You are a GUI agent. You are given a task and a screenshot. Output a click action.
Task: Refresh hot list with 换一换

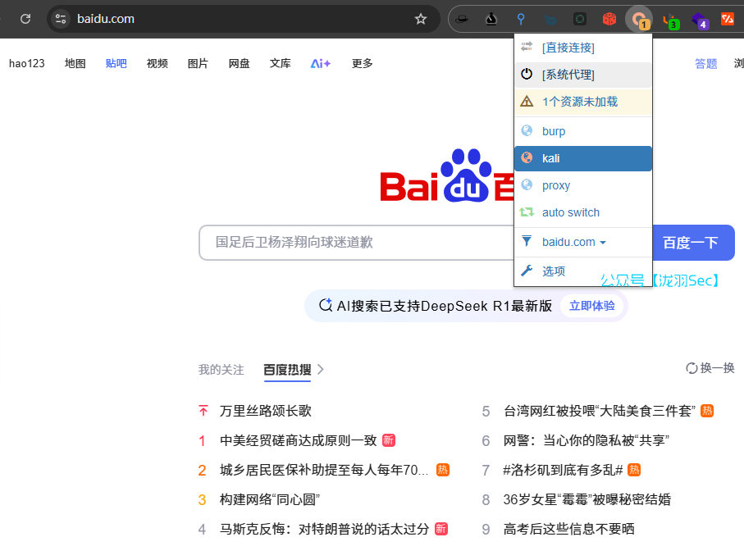[710, 368]
